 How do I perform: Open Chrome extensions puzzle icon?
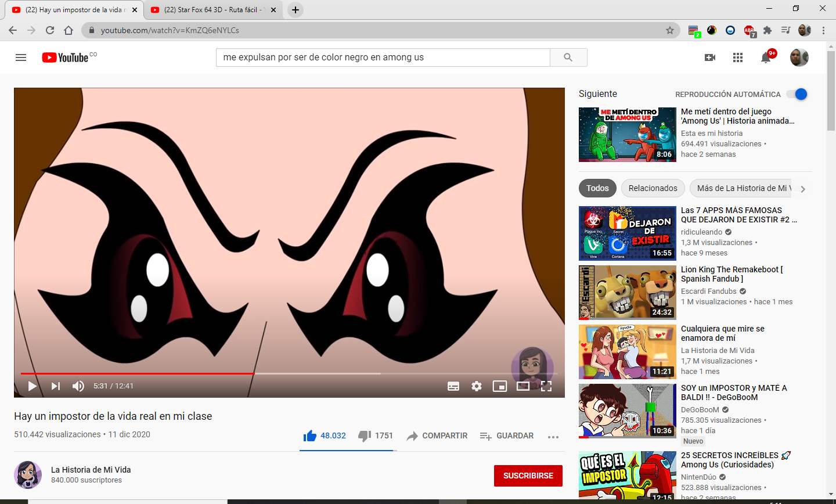(x=767, y=30)
